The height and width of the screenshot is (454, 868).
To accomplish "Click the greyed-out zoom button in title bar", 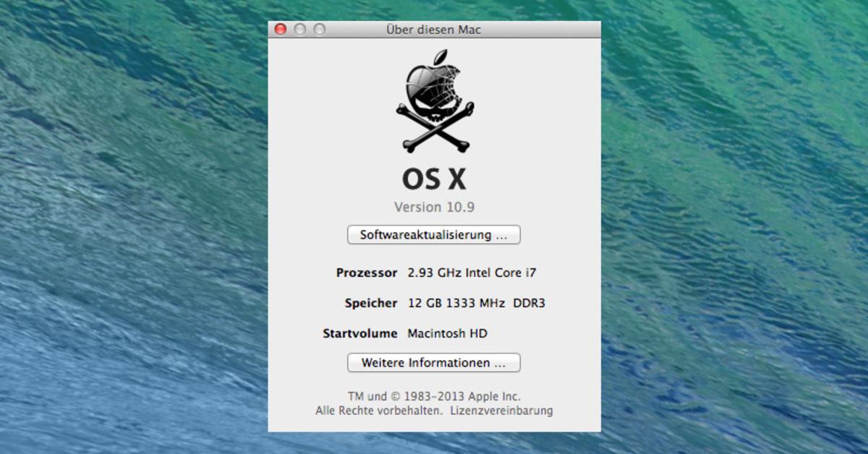I will pos(319,30).
